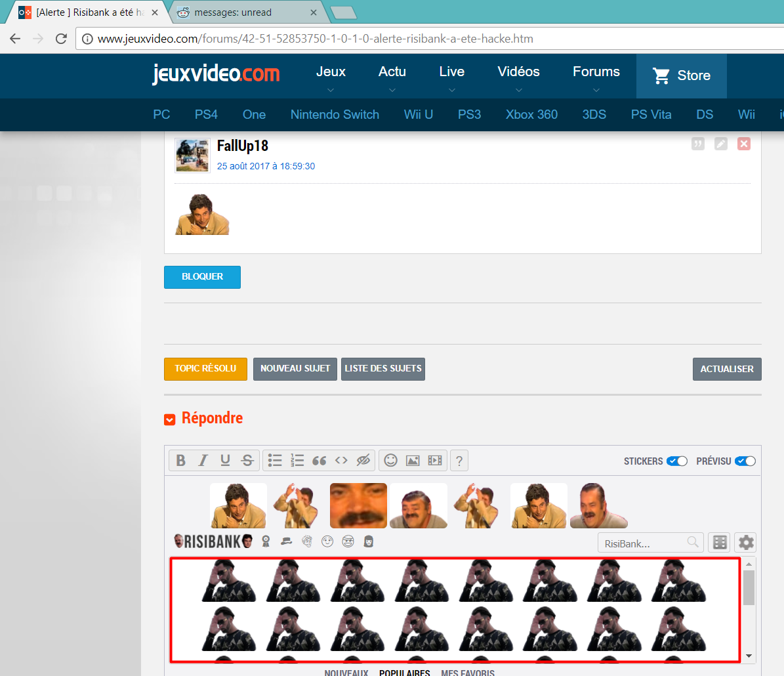The height and width of the screenshot is (676, 784).
Task: Collapse the Répondre section
Action: [x=169, y=419]
